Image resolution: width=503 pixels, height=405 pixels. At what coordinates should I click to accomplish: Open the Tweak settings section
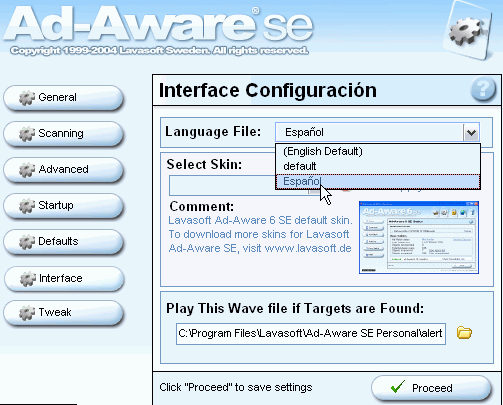point(63,312)
